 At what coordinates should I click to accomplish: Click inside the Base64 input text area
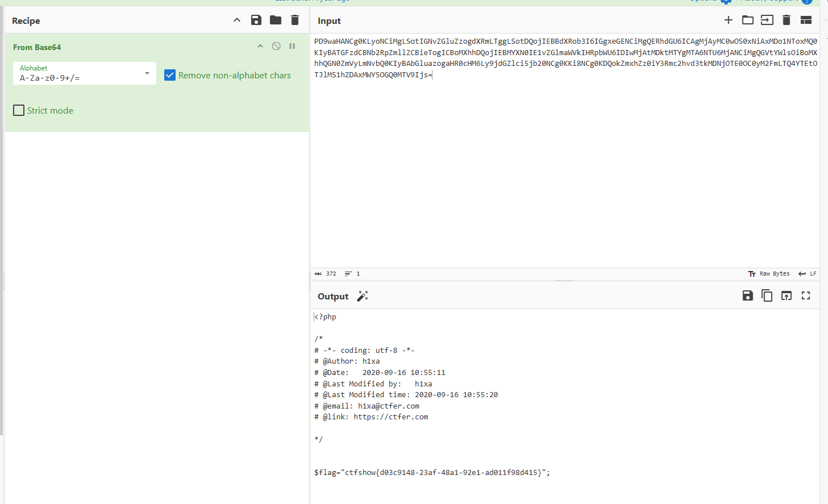click(x=565, y=151)
